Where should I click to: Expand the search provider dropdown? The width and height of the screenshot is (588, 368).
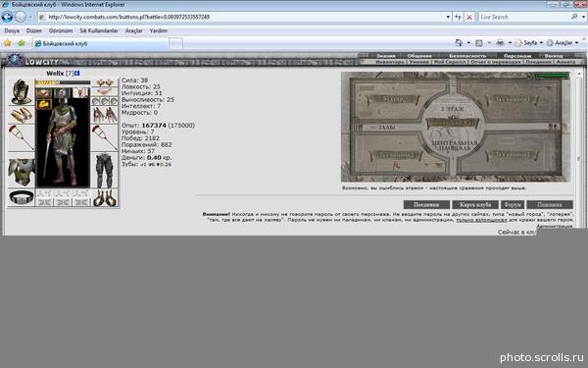pyautogui.click(x=583, y=17)
